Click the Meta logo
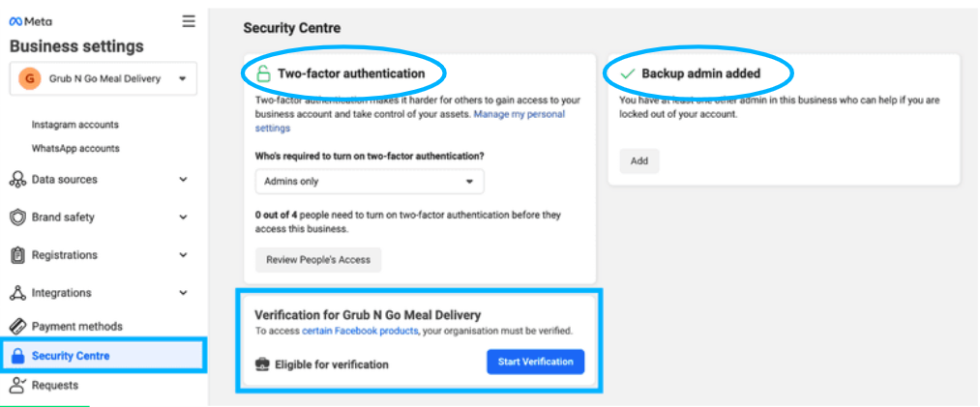Image resolution: width=980 pixels, height=407 pixels. click(31, 21)
